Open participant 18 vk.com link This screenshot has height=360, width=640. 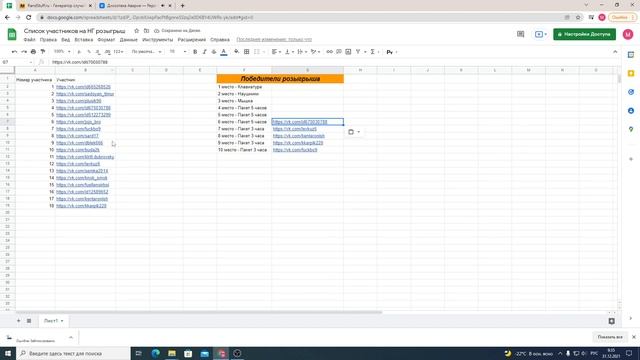tap(81, 206)
